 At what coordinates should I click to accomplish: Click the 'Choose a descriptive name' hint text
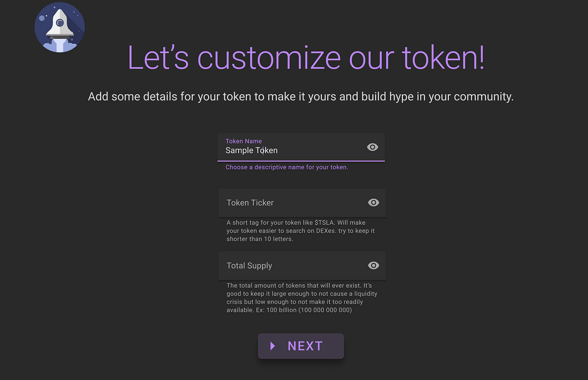click(x=286, y=167)
